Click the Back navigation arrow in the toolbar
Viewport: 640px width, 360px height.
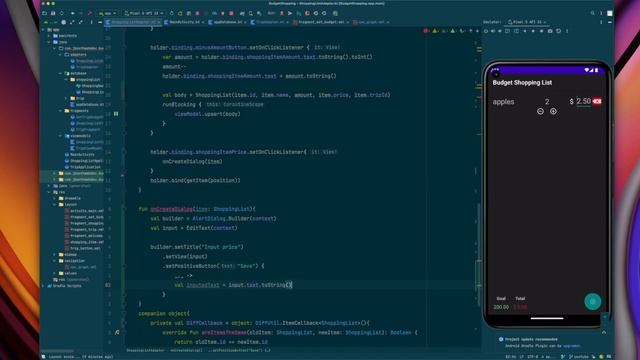pyautogui.click(x=73, y=13)
